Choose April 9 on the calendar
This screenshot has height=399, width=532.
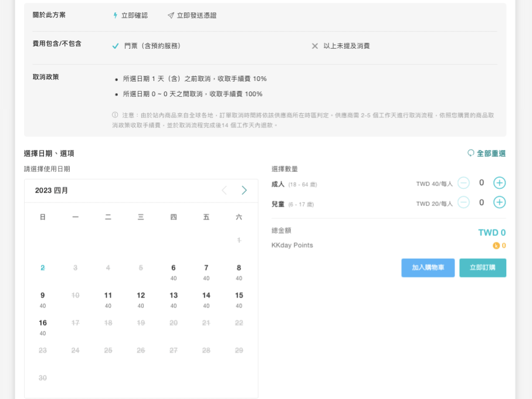pyautogui.click(x=43, y=299)
